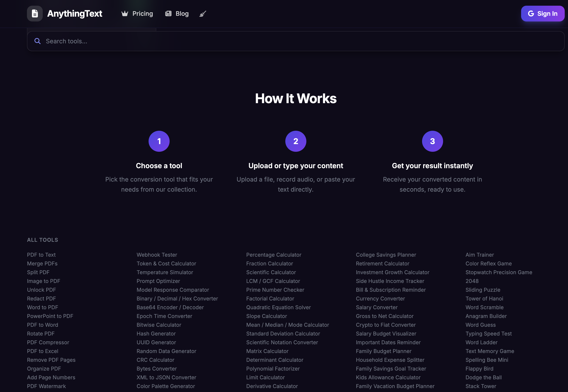The width and height of the screenshot is (568, 392).
Task: Open the PDF to Text tool link
Action: tap(41, 255)
